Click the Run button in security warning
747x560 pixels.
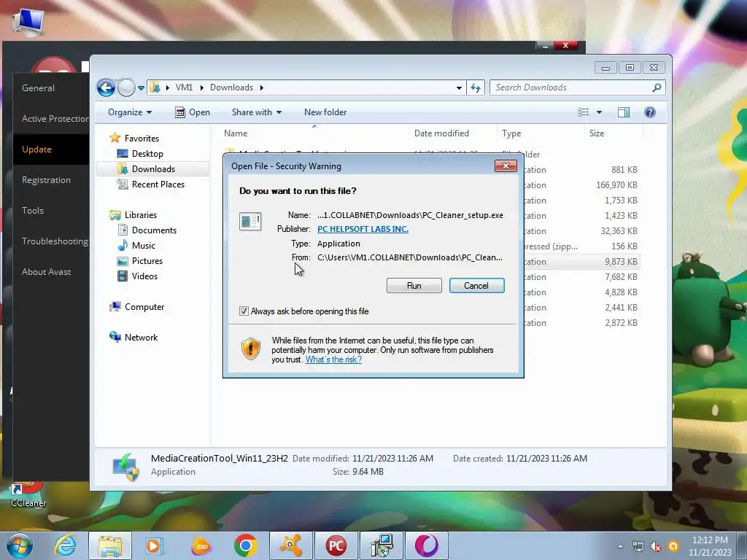point(414,285)
